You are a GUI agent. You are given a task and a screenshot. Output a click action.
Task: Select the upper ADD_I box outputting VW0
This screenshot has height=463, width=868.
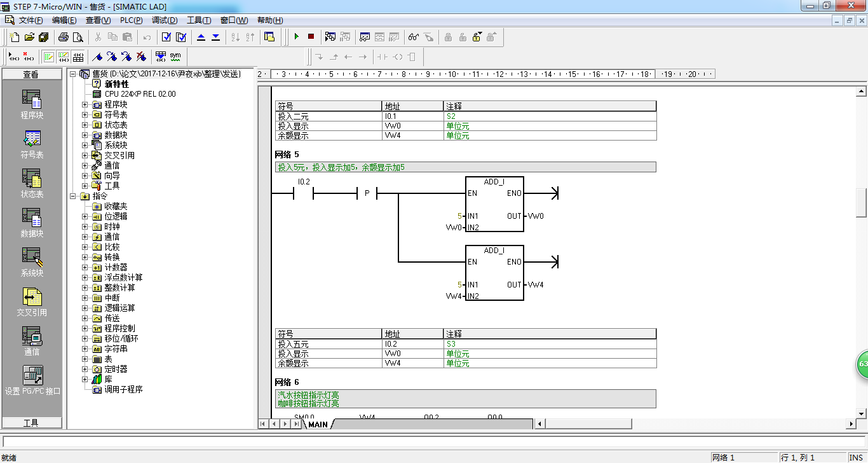coord(494,204)
